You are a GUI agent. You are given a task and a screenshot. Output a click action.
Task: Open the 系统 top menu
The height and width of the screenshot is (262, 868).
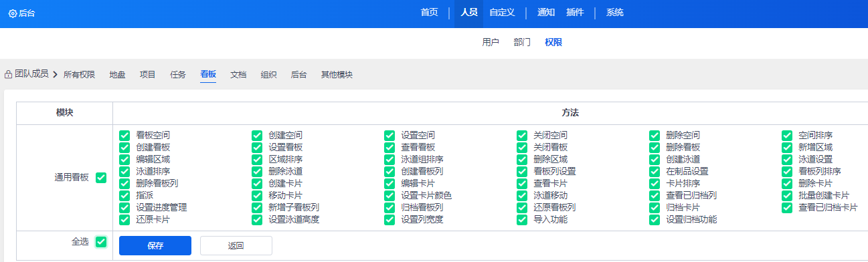(615, 12)
